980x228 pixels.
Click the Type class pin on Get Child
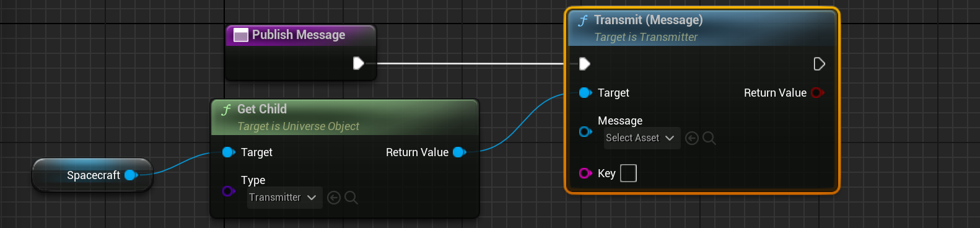tap(228, 191)
